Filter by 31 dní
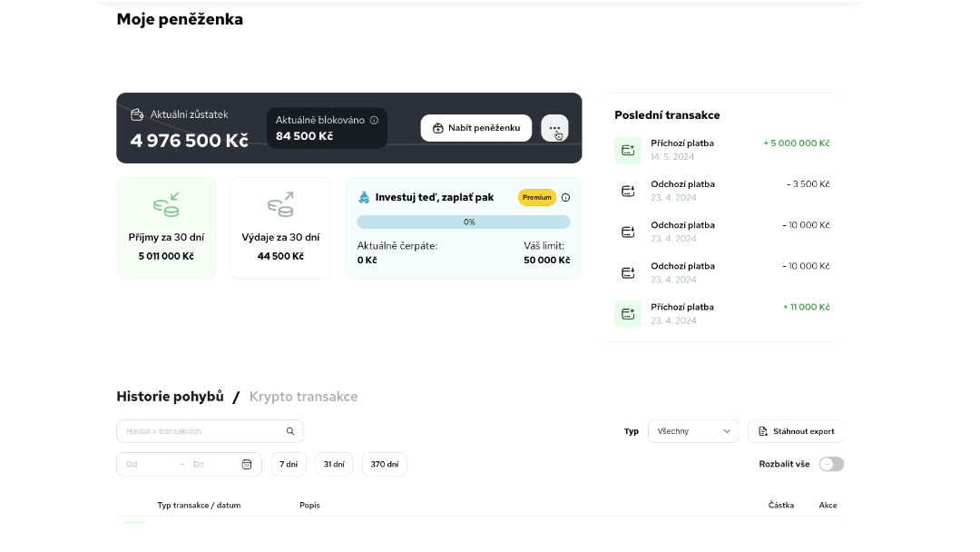 334,465
